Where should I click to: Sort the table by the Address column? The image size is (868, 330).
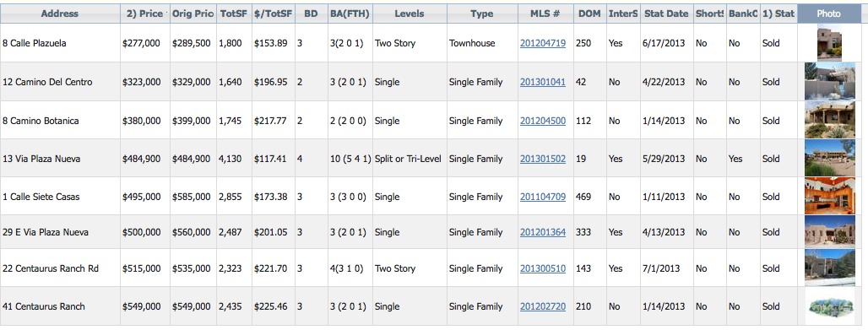(60, 14)
